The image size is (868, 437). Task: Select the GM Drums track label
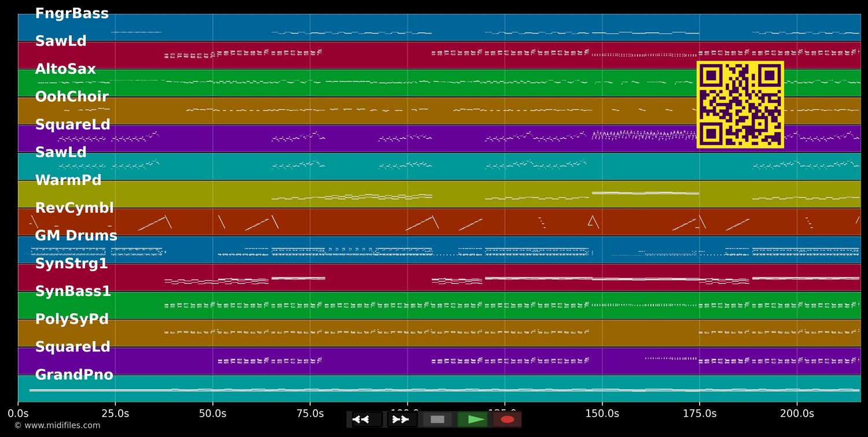click(76, 236)
